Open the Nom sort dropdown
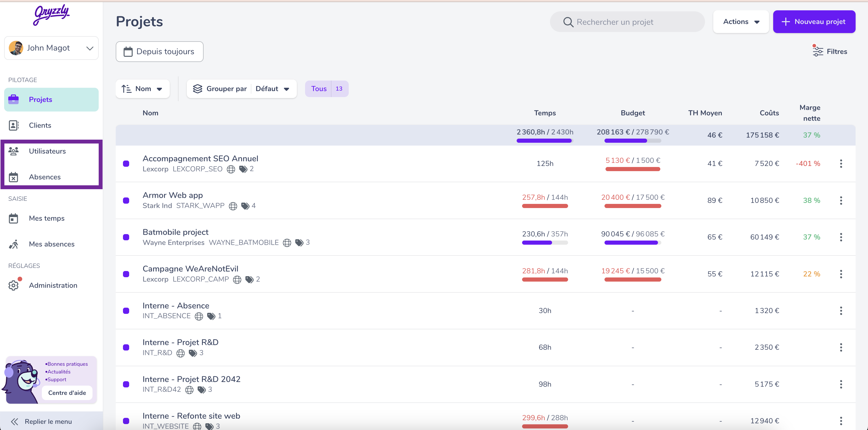The height and width of the screenshot is (430, 868). pos(143,89)
